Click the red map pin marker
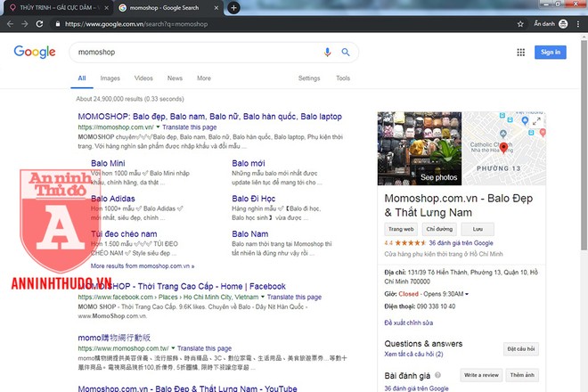 coord(503,147)
